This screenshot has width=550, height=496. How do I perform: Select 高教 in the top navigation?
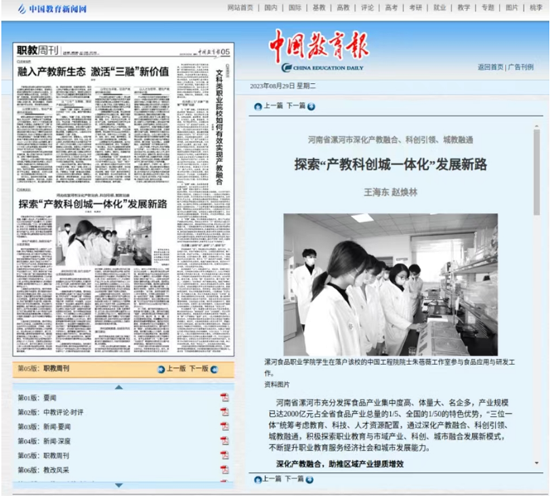pos(343,7)
